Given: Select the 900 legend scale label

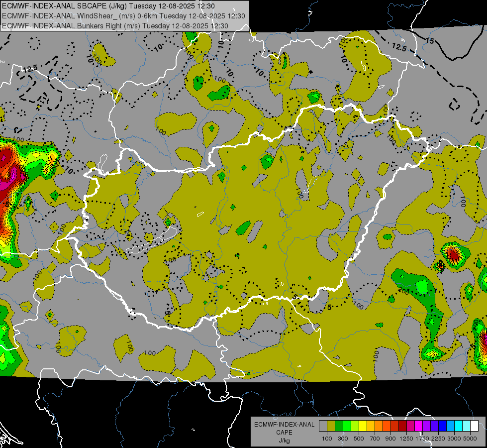Looking at the screenshot, I should click(x=390, y=439).
